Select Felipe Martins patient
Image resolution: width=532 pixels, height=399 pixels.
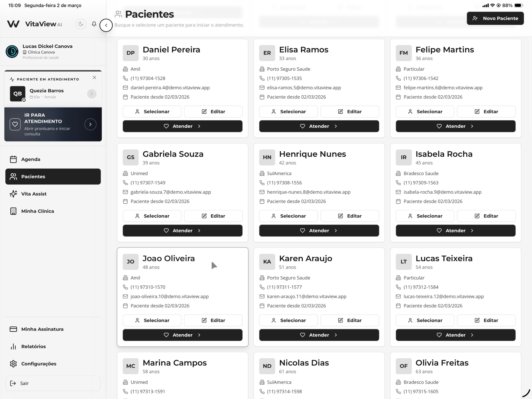coord(425,112)
